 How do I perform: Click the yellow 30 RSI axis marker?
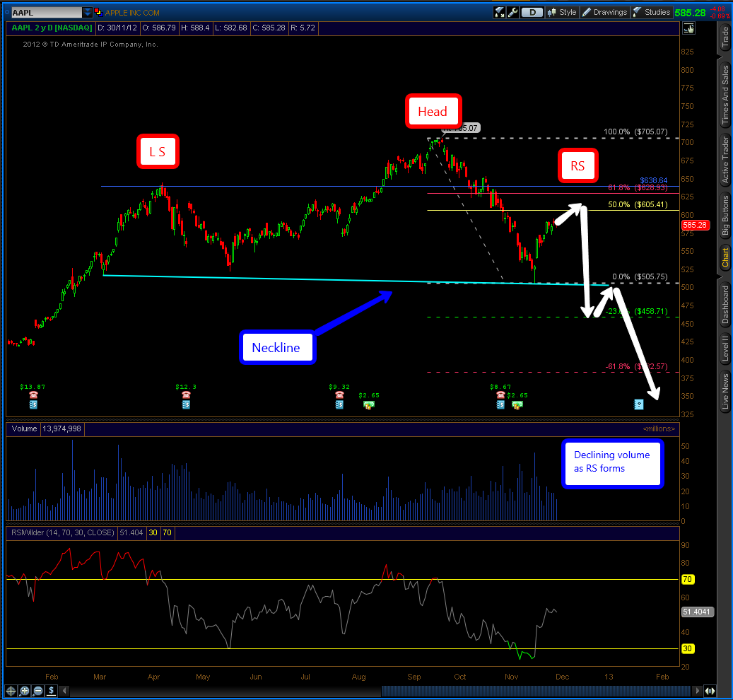point(687,648)
